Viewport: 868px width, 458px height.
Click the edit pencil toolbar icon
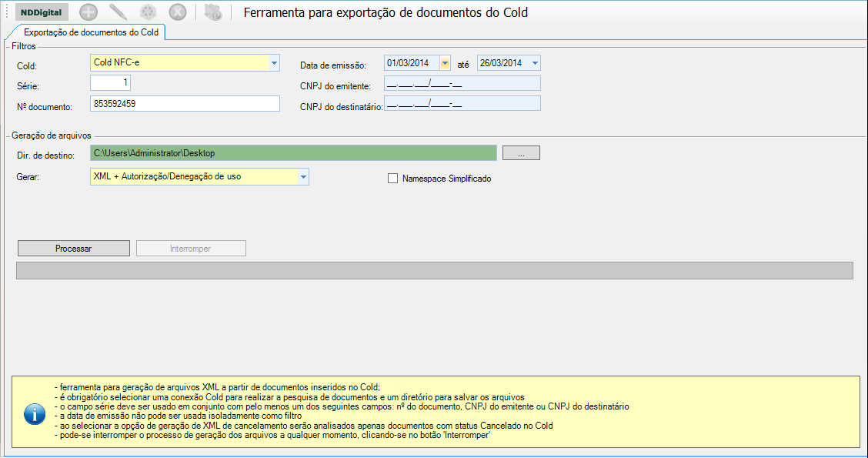pos(119,12)
